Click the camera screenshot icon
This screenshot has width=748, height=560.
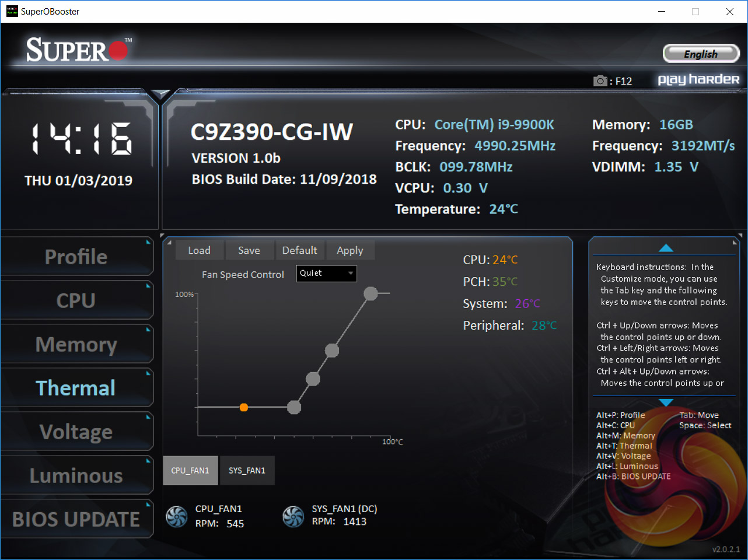[600, 81]
